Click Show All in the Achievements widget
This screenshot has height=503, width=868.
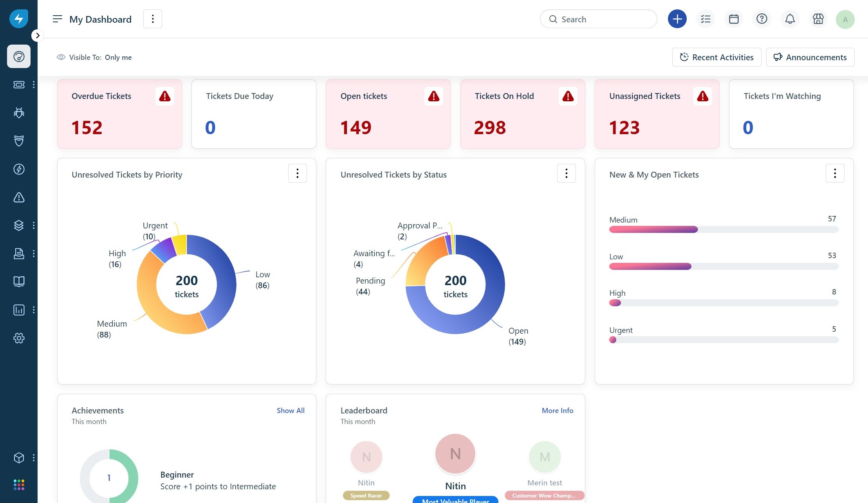(x=290, y=410)
